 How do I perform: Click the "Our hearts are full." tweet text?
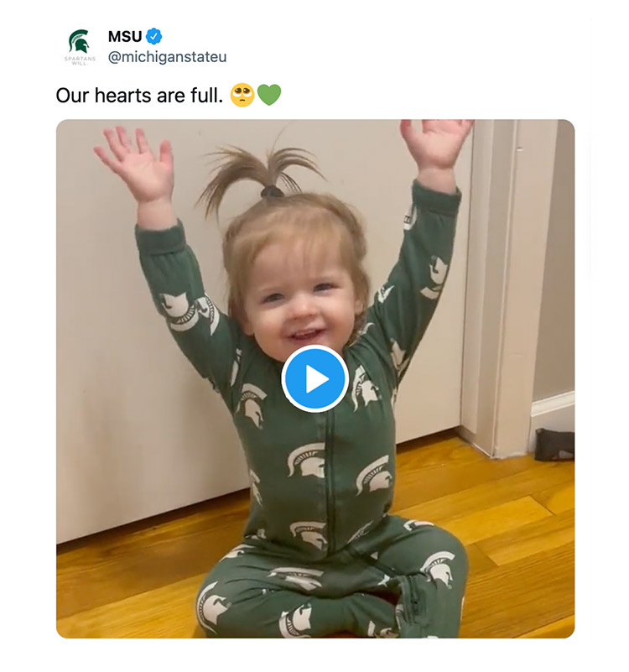tap(139, 96)
